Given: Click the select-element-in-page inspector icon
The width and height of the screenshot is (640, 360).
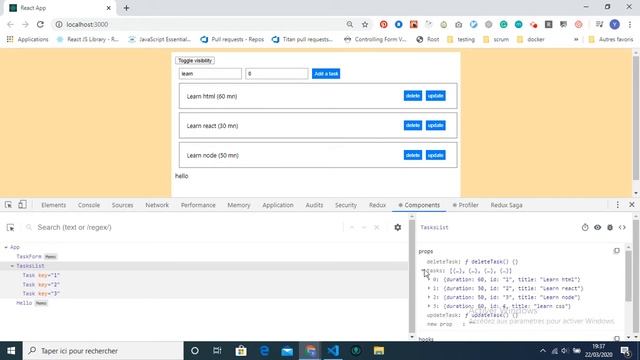Looking at the screenshot, I should point(8,205).
